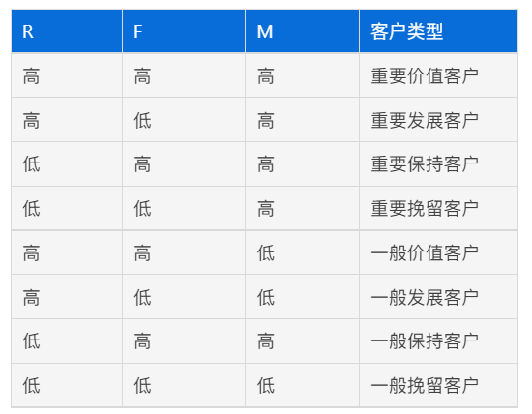
Task: Select the 一般发展客户 cell
Action: click(x=438, y=297)
